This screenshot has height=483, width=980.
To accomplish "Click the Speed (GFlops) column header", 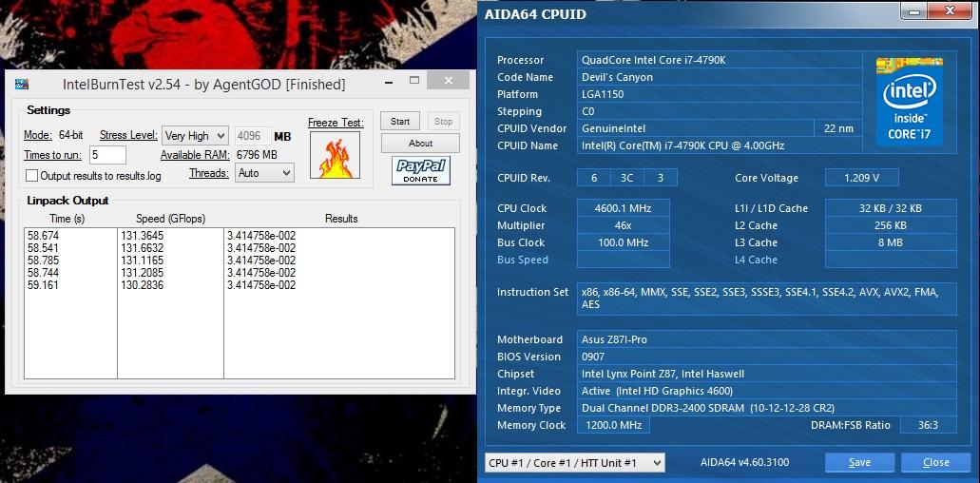I will (x=171, y=219).
